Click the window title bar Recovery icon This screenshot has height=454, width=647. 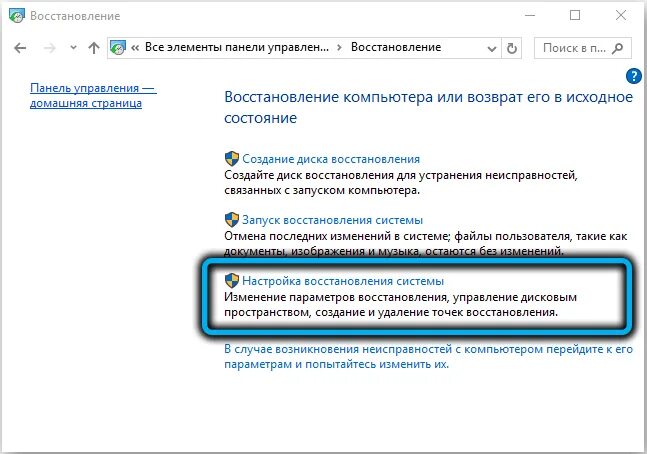point(17,16)
